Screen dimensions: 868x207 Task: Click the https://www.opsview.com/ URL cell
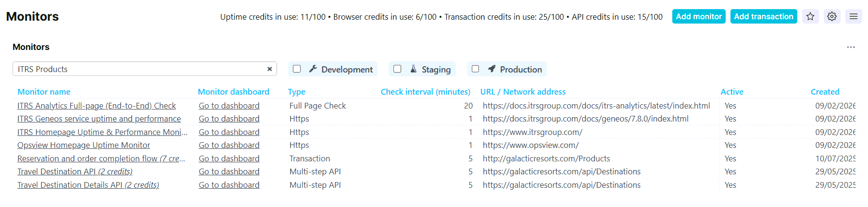tap(531, 145)
